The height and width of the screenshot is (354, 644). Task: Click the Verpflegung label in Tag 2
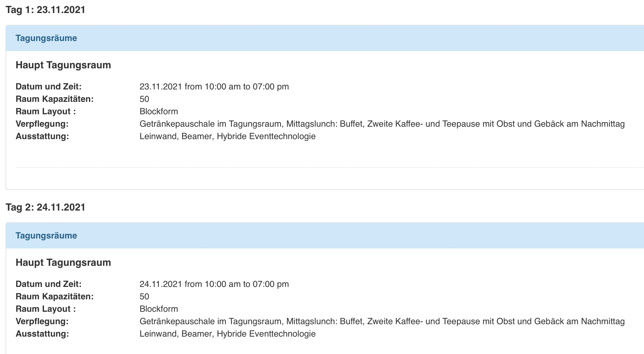[x=42, y=321]
